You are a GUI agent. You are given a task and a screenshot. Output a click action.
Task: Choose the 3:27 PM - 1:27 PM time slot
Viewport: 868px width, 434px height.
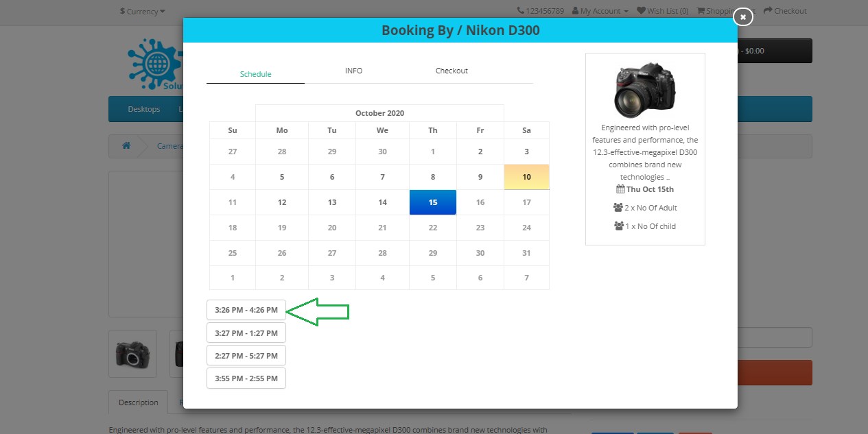(x=246, y=333)
